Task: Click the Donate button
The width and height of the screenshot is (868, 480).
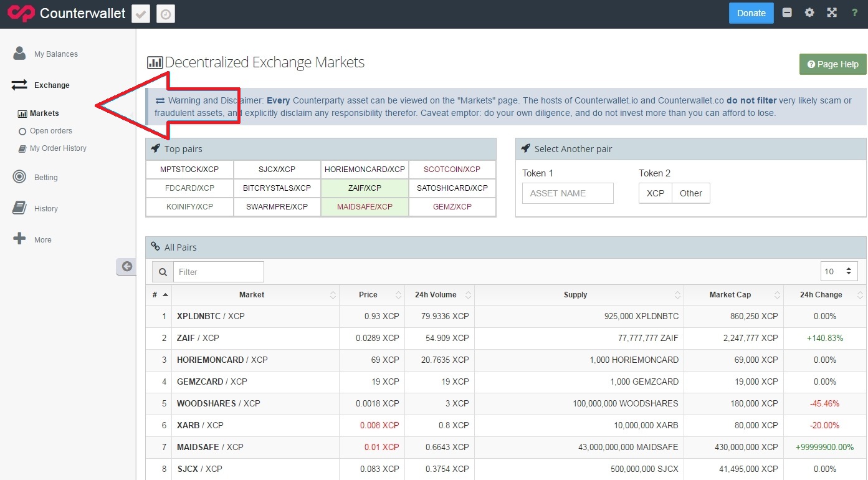Action: coord(751,13)
